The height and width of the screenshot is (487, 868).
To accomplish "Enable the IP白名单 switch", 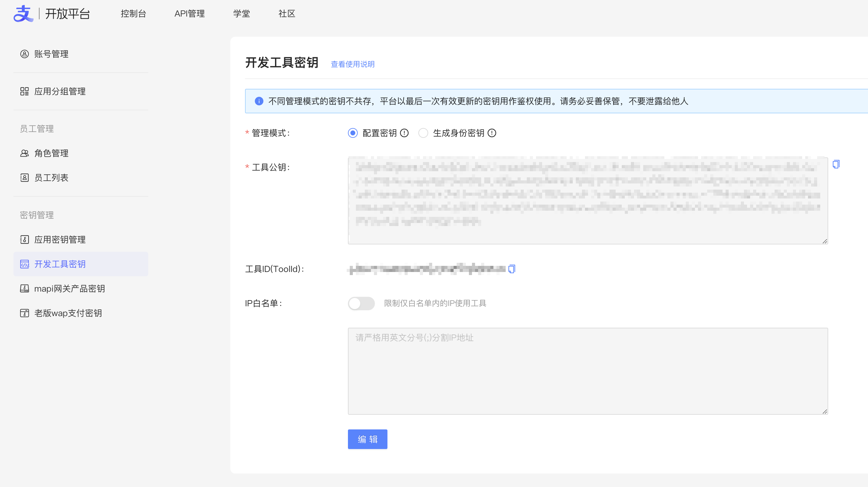I will 361,303.
